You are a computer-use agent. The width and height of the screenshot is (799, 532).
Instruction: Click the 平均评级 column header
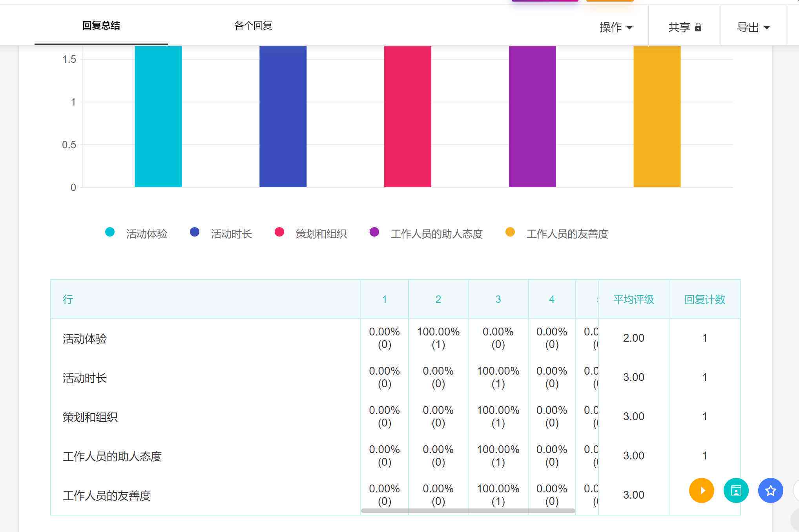tap(633, 299)
